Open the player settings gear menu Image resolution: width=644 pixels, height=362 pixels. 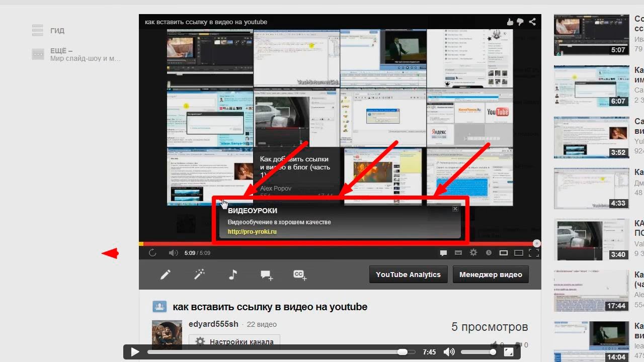point(473,253)
